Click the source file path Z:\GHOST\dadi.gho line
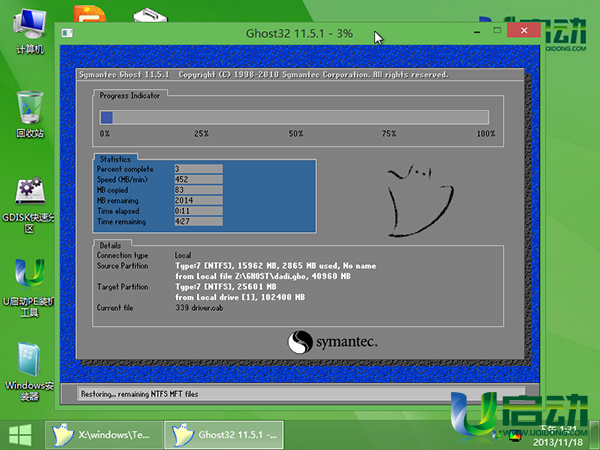The image size is (600, 450). click(262, 276)
